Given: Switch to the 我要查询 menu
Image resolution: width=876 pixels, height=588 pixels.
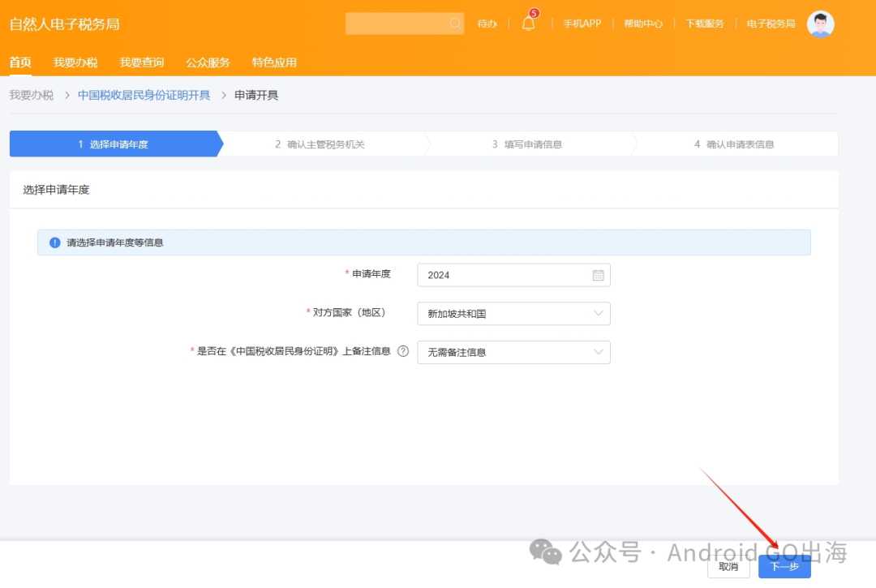Looking at the screenshot, I should (142, 62).
